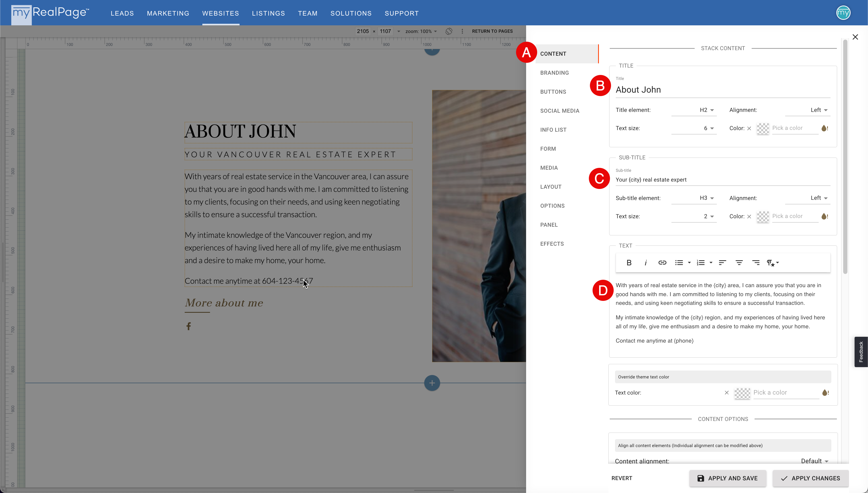The image size is (868, 493).
Task: Apply bulleted list formatting
Action: [x=679, y=262]
